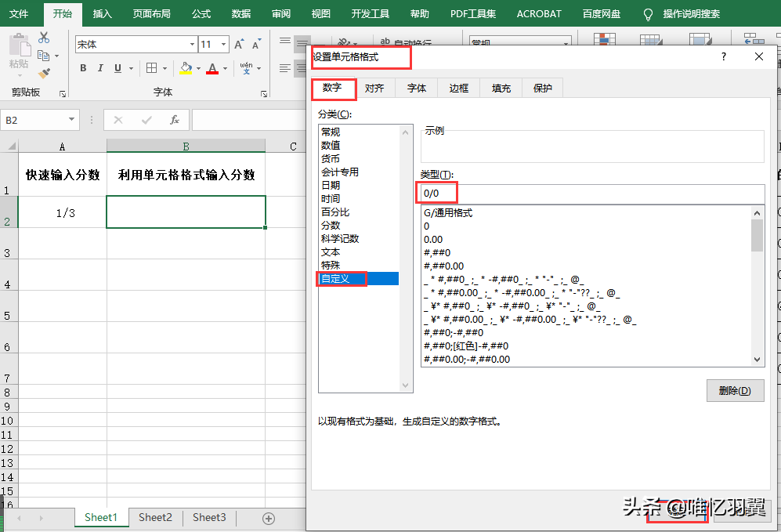Add a new sheet with the plus icon
Screen dimensions: 781x532
coord(269,519)
